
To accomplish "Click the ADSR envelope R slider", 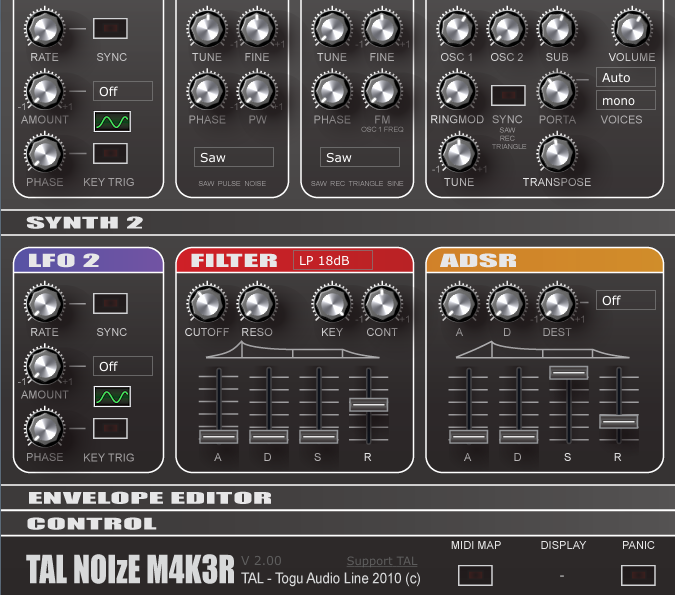I will pos(619,421).
